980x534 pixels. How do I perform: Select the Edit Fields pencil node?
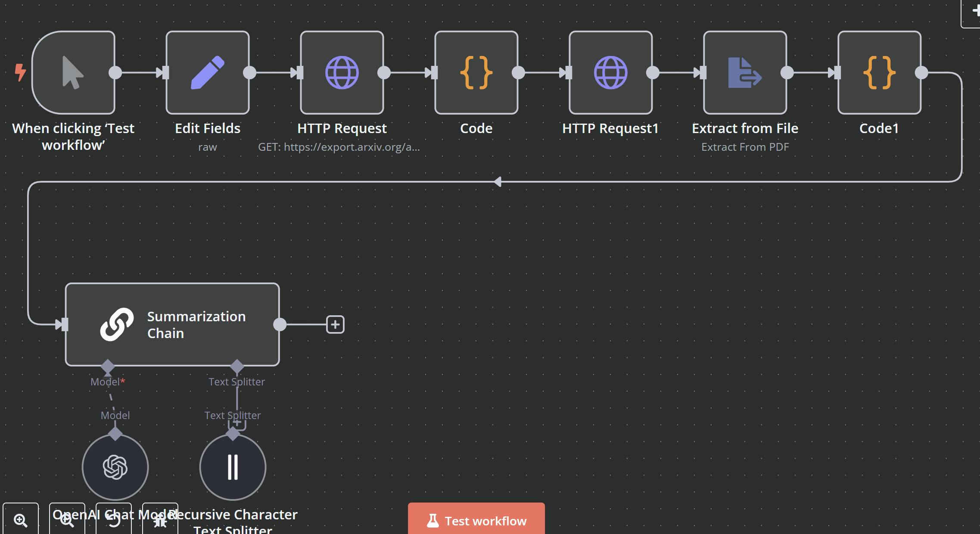pyautogui.click(x=208, y=72)
